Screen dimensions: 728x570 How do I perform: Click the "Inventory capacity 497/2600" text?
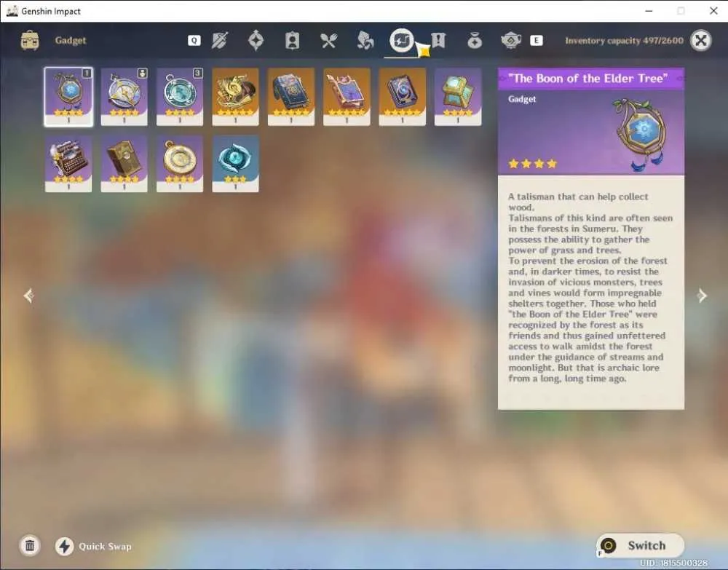[624, 41]
